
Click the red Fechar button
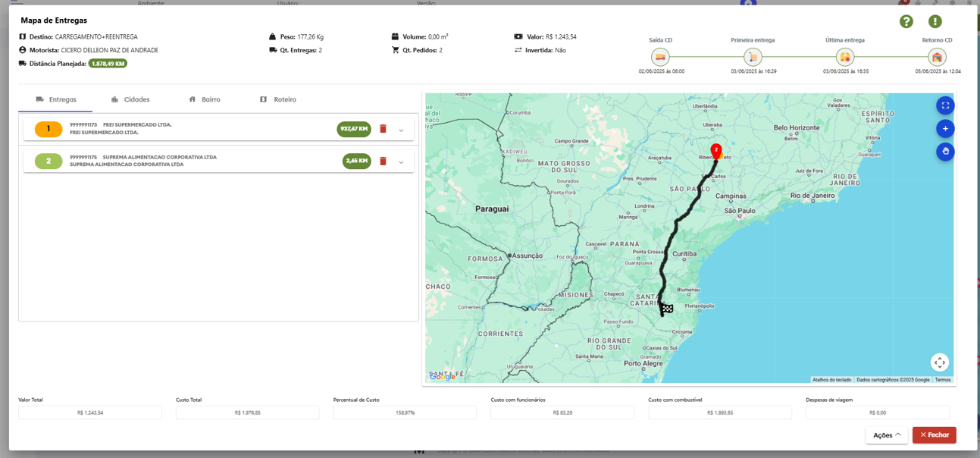click(x=935, y=435)
